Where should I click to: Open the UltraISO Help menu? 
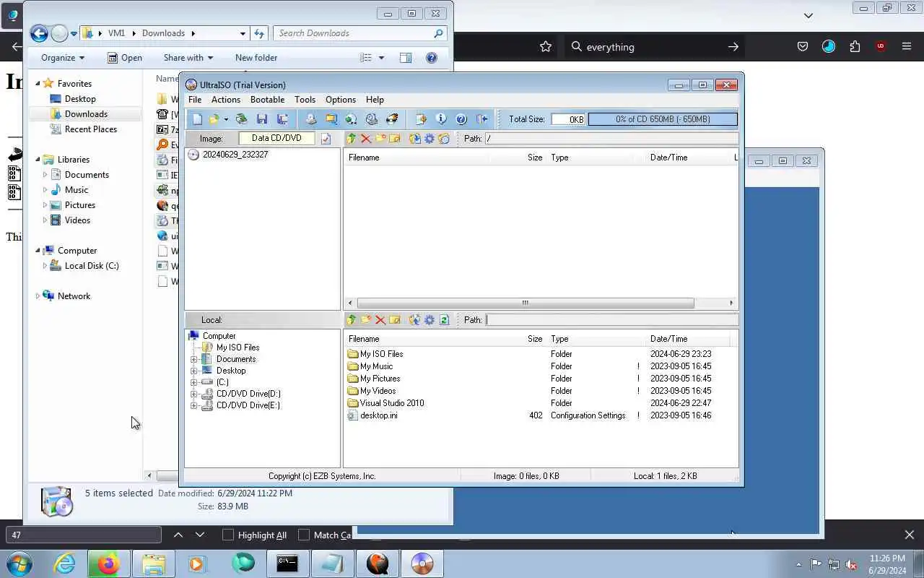[375, 100]
